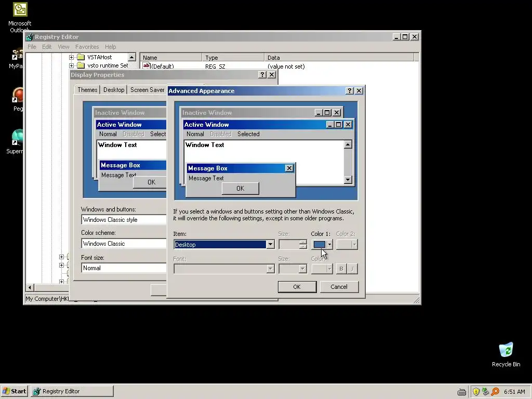The width and height of the screenshot is (532, 399).
Task: Click Cancel in Advanced Appearance dialog
Action: coord(339,287)
